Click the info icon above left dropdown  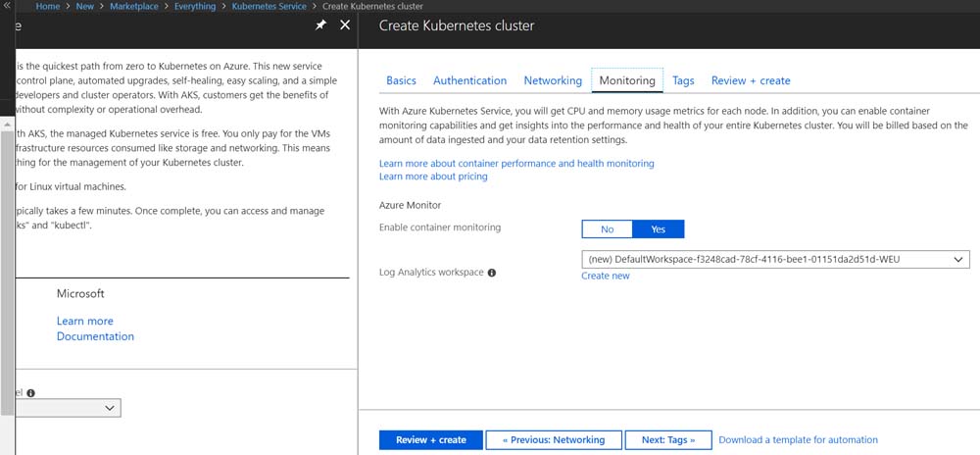30,393
